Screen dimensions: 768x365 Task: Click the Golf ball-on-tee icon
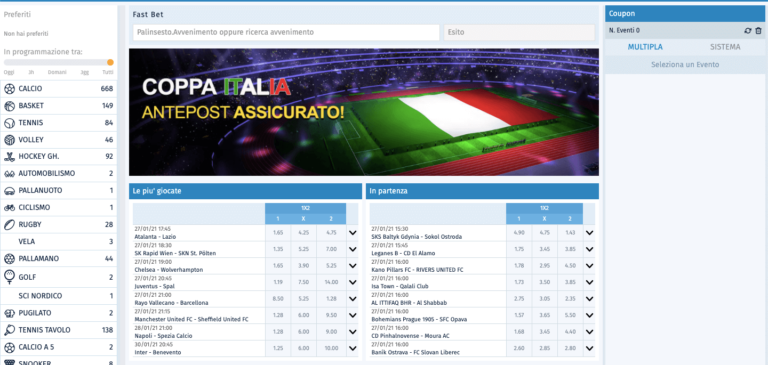point(9,277)
